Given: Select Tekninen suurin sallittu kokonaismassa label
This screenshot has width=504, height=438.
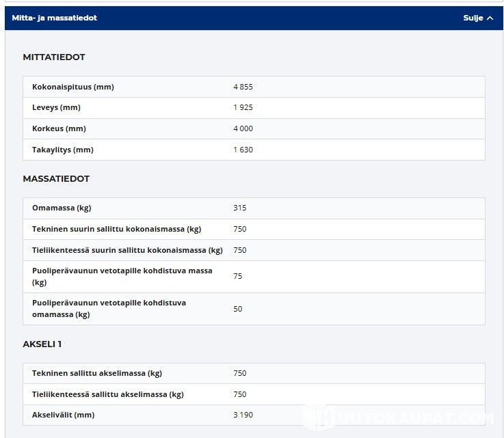Looking at the screenshot, I should coord(116,230).
